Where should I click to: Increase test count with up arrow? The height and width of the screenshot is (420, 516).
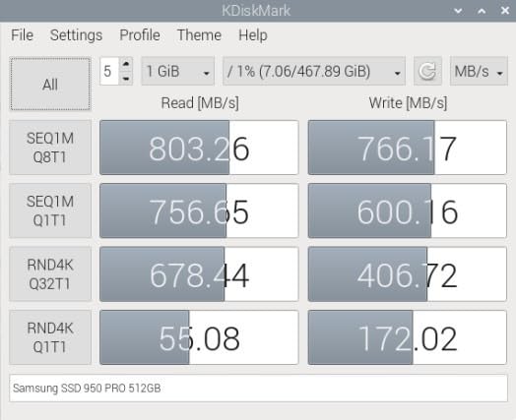coord(126,63)
